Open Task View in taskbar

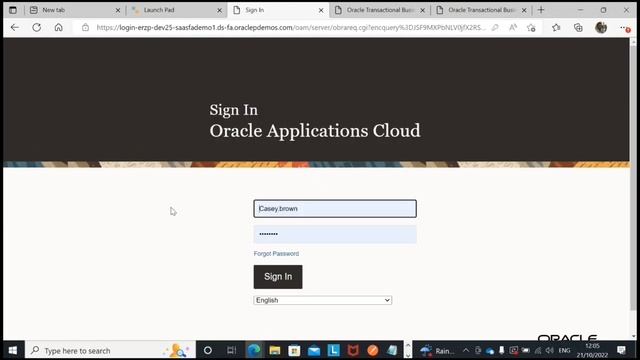coord(231,350)
